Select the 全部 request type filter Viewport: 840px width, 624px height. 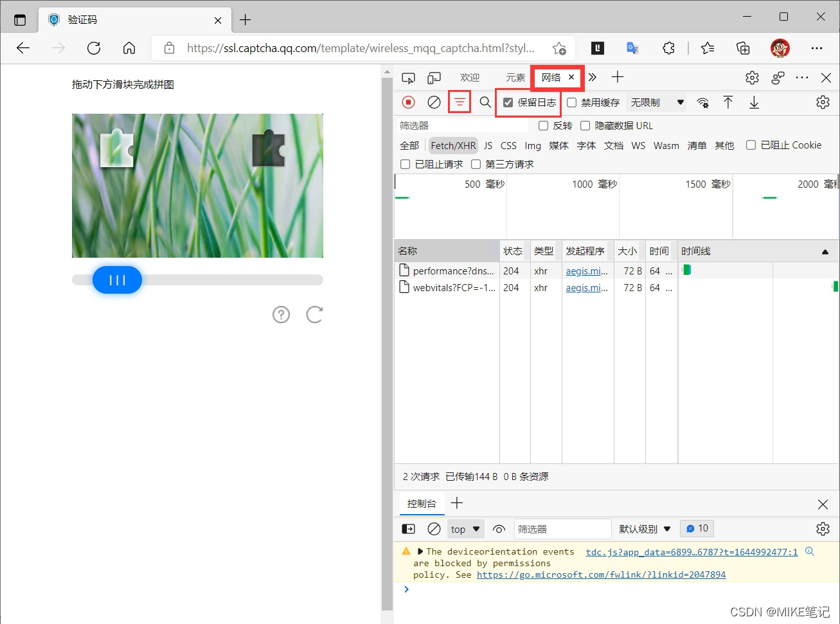click(x=409, y=146)
